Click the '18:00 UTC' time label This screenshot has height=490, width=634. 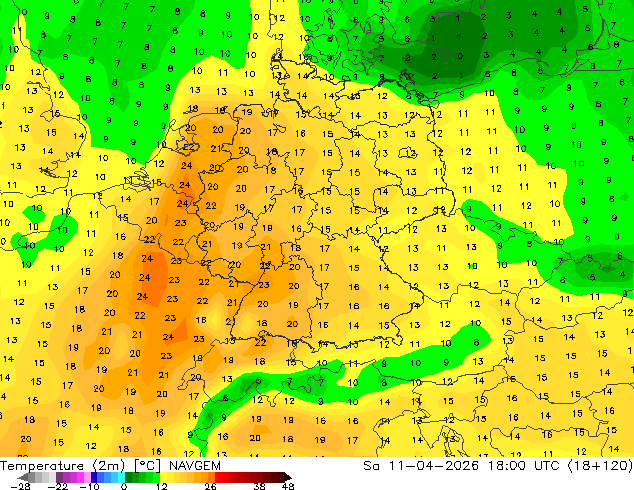tap(523, 466)
